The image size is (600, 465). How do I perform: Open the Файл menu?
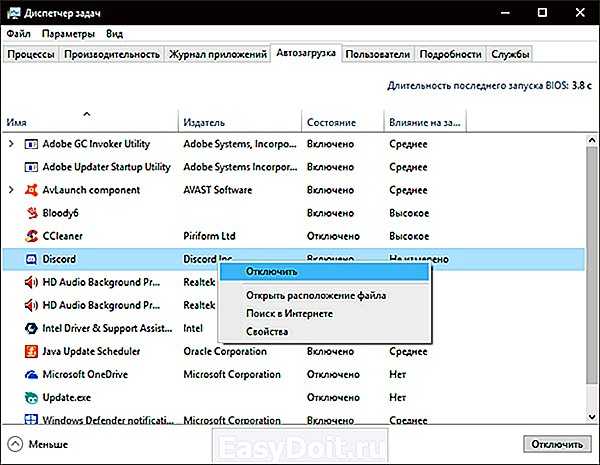point(18,34)
